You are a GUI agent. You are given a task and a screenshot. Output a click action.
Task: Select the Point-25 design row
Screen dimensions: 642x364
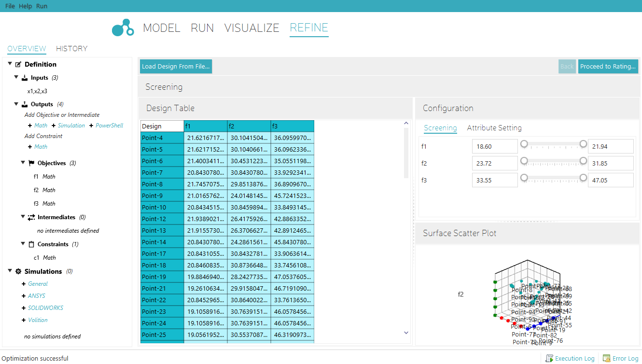pyautogui.click(x=227, y=335)
